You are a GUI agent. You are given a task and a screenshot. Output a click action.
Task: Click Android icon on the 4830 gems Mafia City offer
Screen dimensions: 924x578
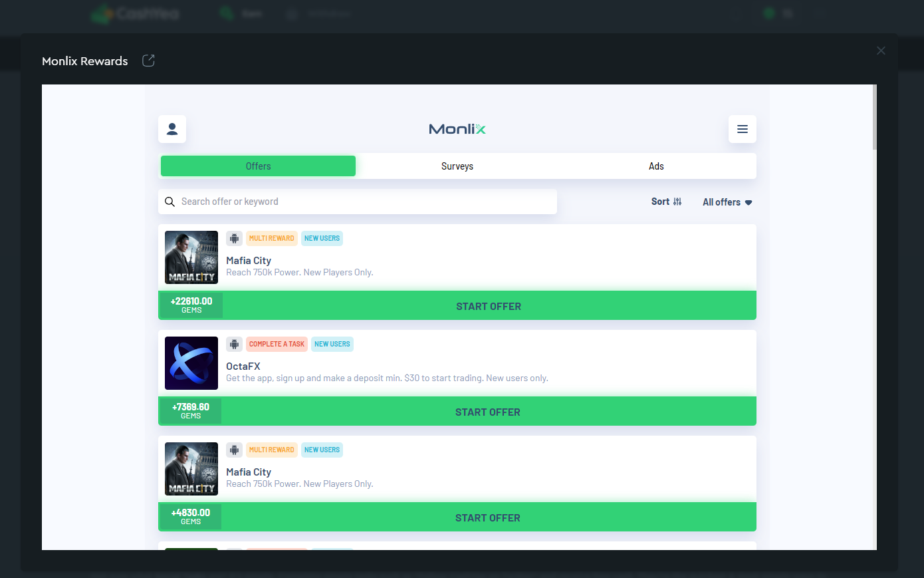[x=234, y=450]
